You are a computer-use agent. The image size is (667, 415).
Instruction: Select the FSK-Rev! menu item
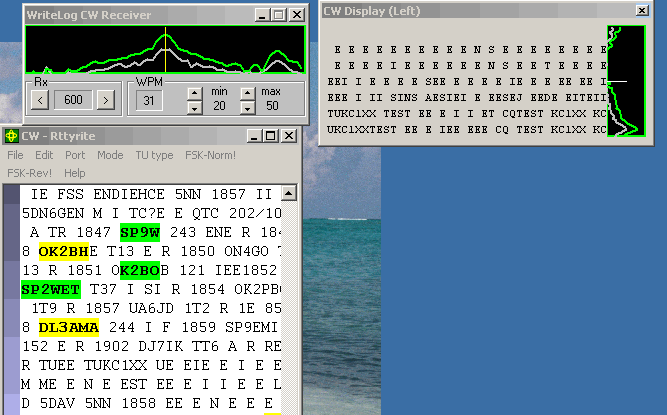pyautogui.click(x=29, y=173)
